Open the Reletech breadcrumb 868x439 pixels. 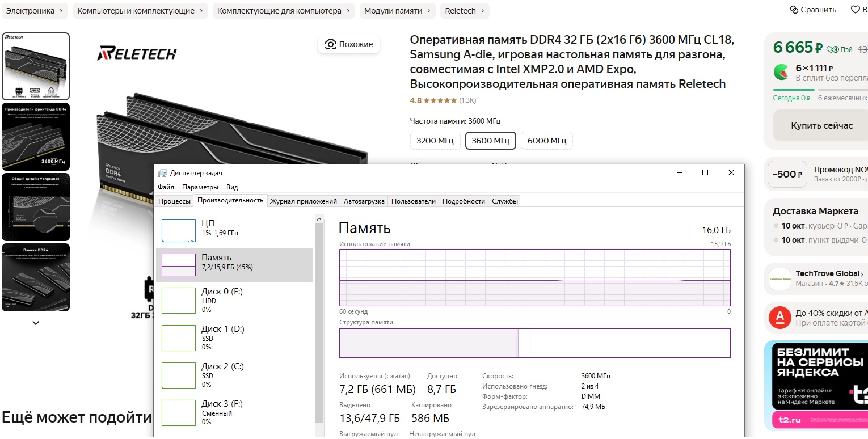click(465, 11)
